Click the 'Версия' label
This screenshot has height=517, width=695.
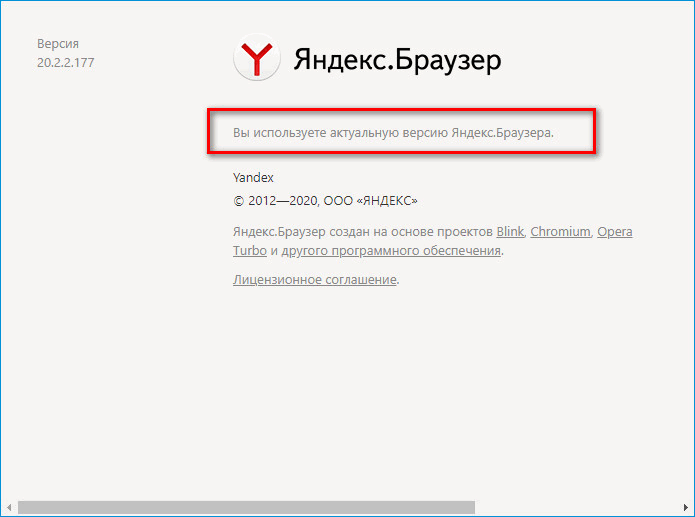pos(58,44)
